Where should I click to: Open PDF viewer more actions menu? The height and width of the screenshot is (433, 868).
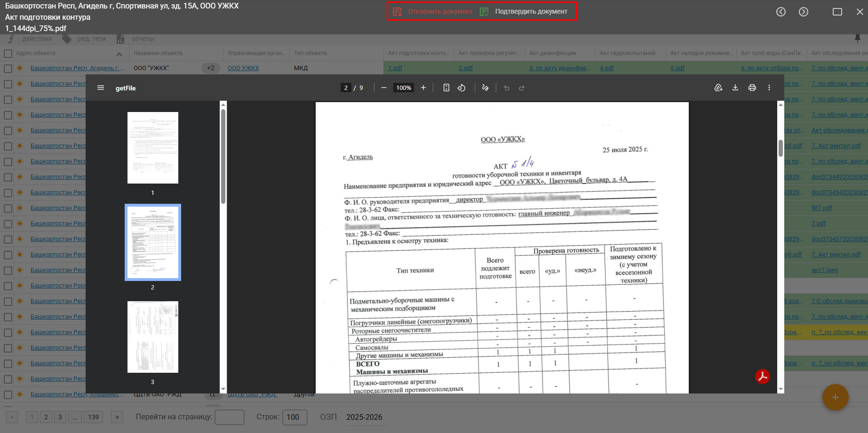769,88
